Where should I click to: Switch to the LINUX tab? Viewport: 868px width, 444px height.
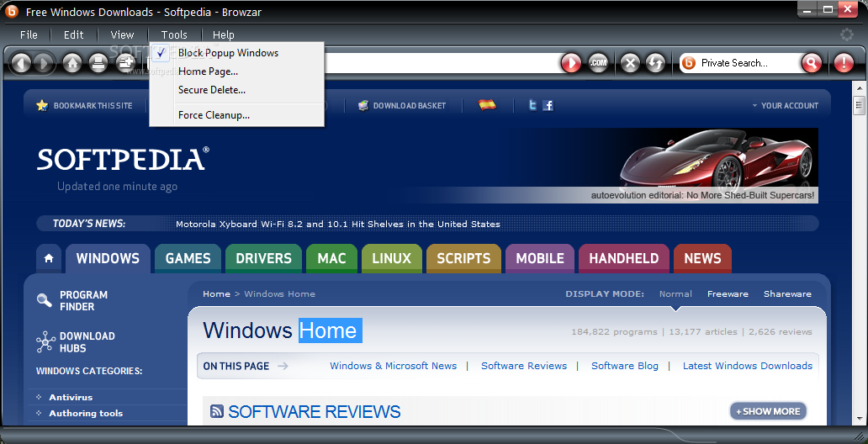point(392,258)
